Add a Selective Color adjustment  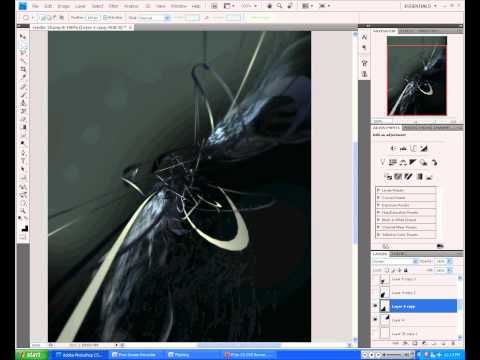430,176
